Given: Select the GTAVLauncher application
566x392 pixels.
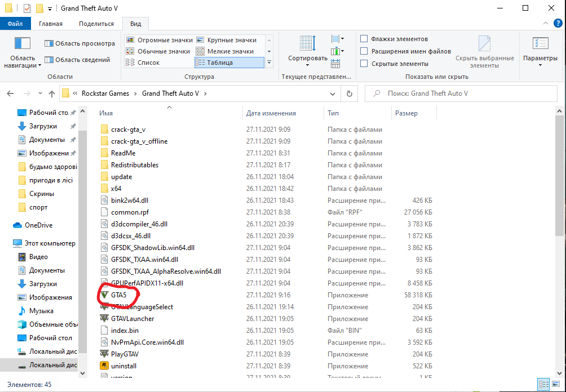Looking at the screenshot, I should [132, 319].
